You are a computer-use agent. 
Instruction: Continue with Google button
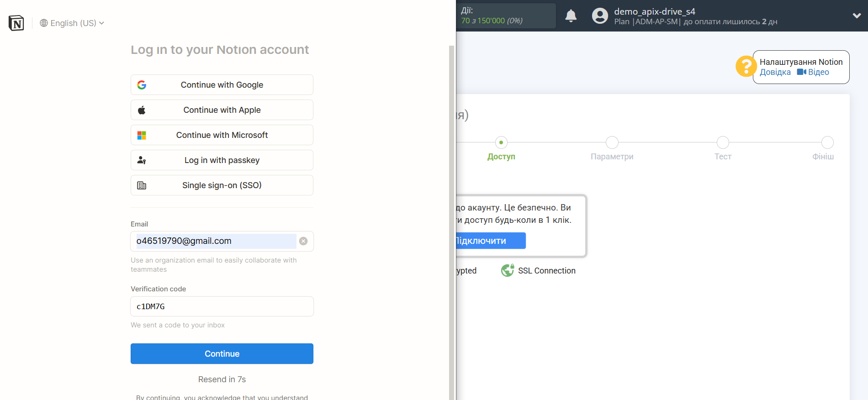coord(222,85)
